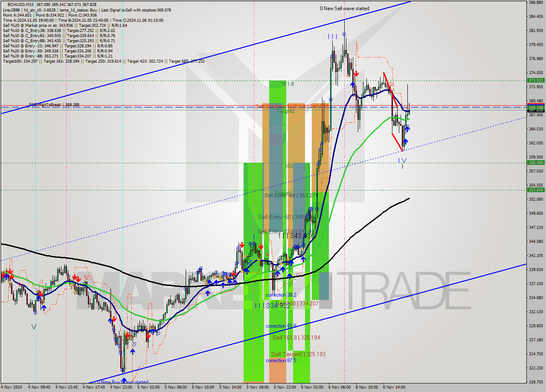Click the '6 Nov 06:00' time axis label

point(340,388)
